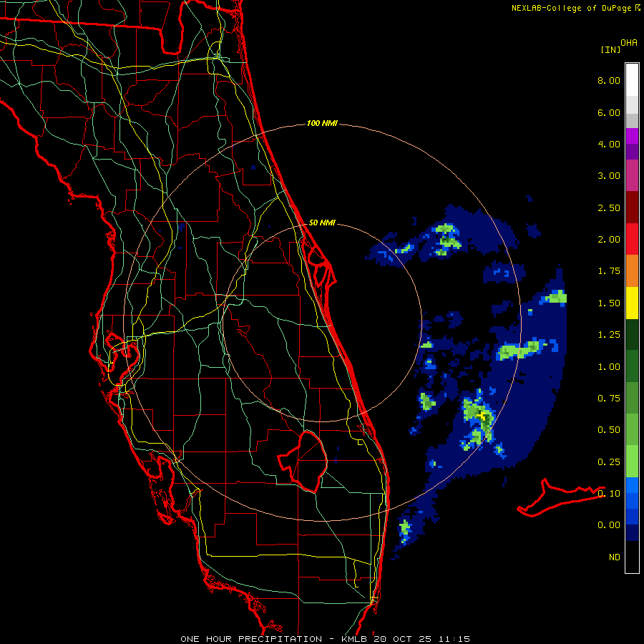Click the 100 NMI range ring label

[x=322, y=123]
